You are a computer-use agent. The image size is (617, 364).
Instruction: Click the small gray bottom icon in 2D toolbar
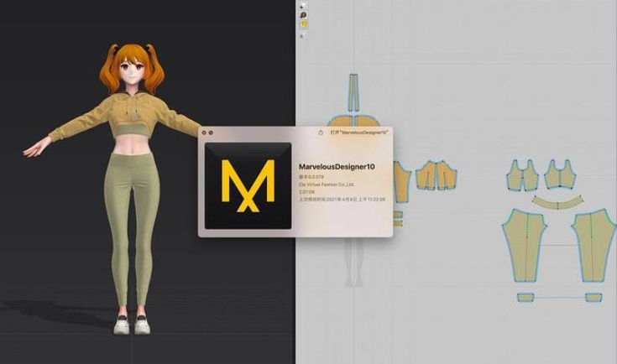coord(302,35)
